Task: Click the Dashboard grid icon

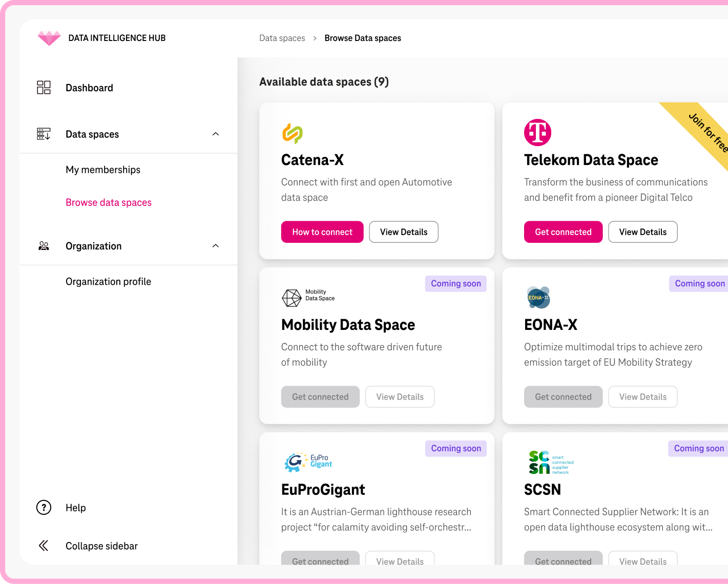Action: click(x=44, y=88)
